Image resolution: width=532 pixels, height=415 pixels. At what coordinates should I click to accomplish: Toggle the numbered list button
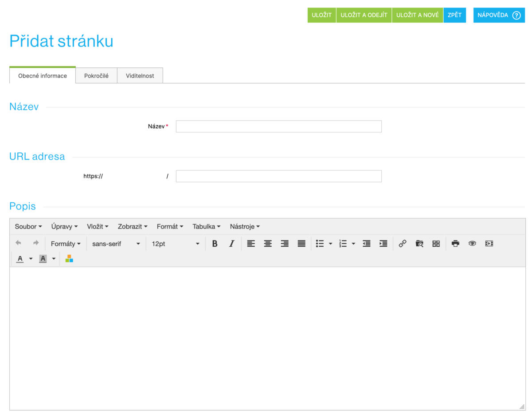coord(343,244)
